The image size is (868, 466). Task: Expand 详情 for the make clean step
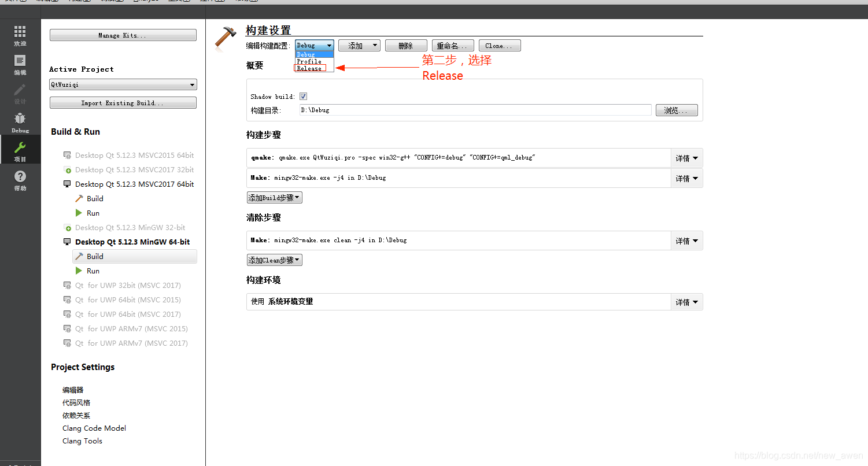(x=687, y=241)
